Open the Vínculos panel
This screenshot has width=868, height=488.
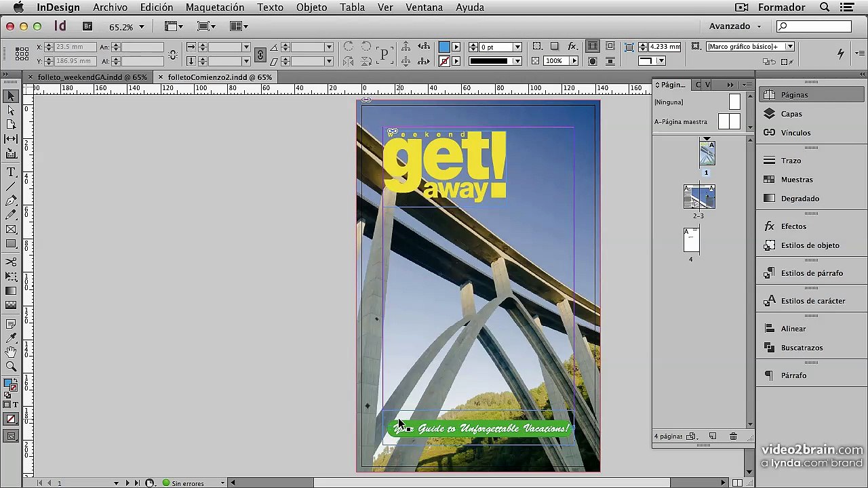click(x=811, y=133)
